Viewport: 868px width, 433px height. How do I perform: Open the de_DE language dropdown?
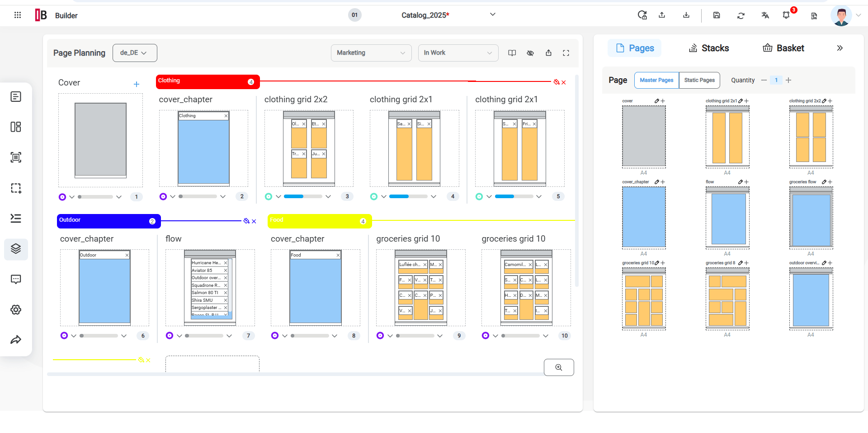click(x=134, y=52)
